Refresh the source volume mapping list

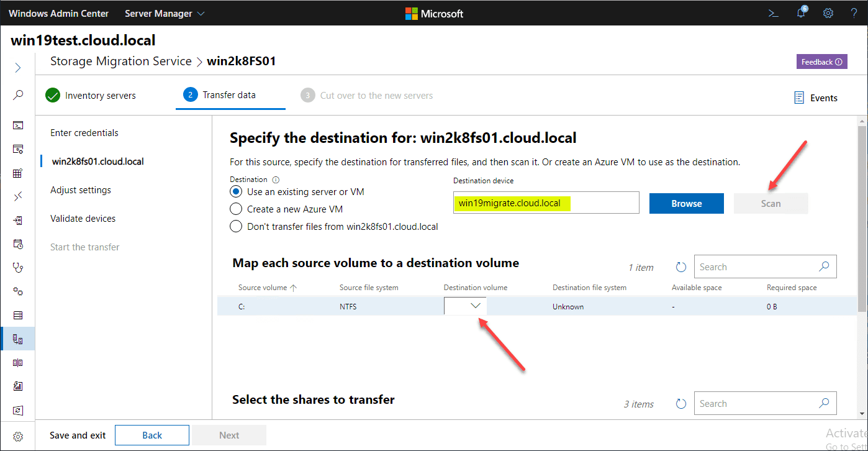(x=681, y=267)
